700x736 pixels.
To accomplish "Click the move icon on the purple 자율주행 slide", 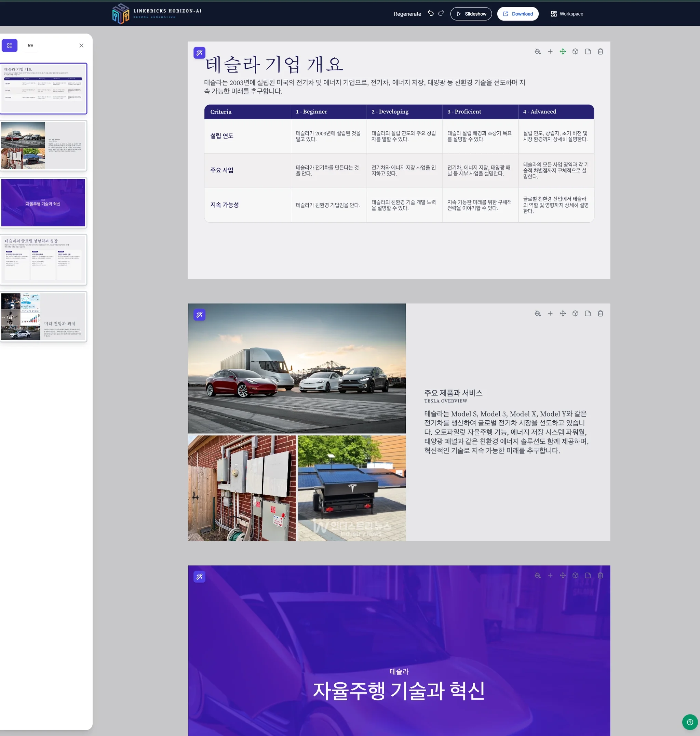I will pyautogui.click(x=563, y=576).
